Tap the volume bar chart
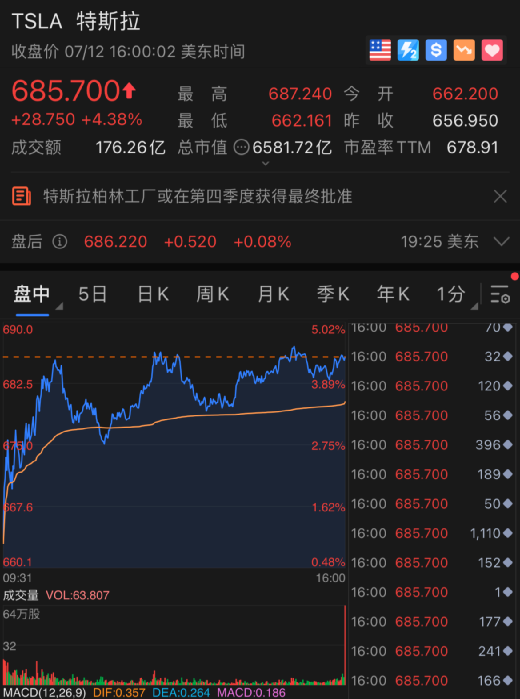520x699 pixels. (x=174, y=645)
